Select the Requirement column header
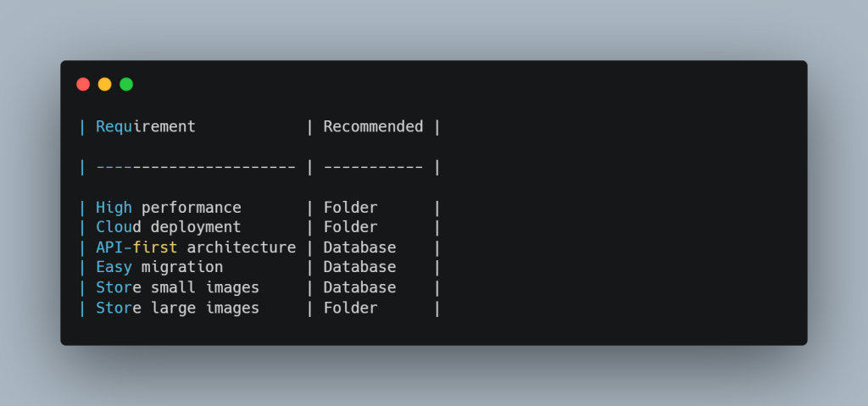 coord(146,127)
